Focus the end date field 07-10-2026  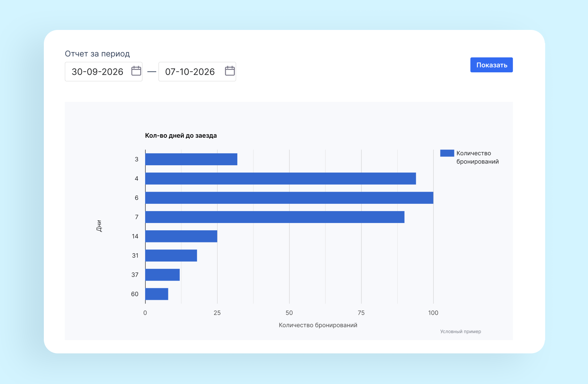197,72
